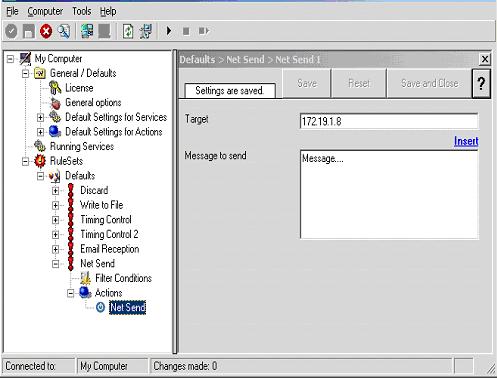The height and width of the screenshot is (379, 497).
Task: Click the Save and Close button
Action: coord(430,83)
